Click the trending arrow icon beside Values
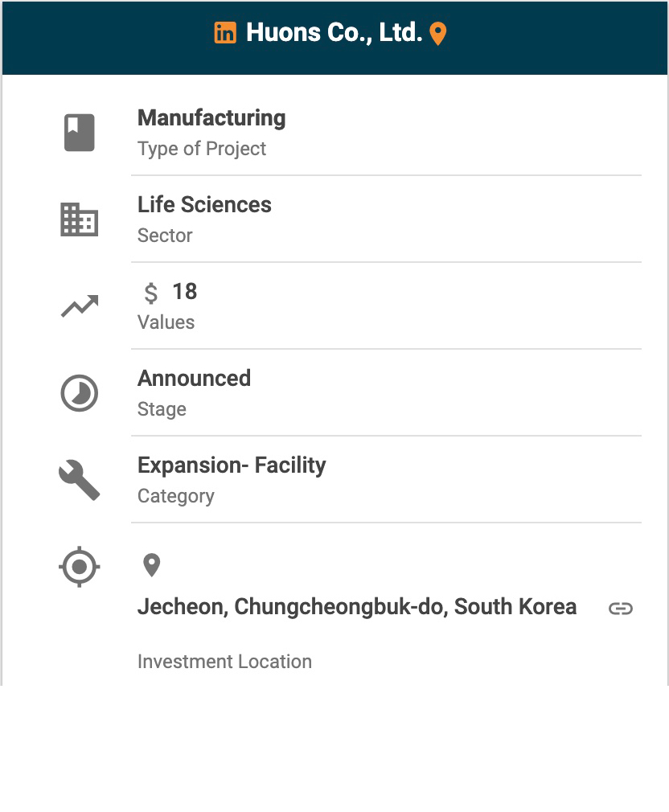This screenshot has height=812, width=669. (80, 306)
